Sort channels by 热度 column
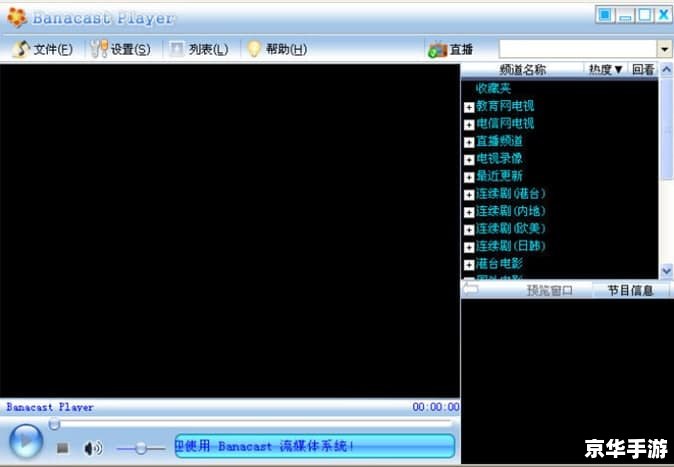 tap(605, 70)
